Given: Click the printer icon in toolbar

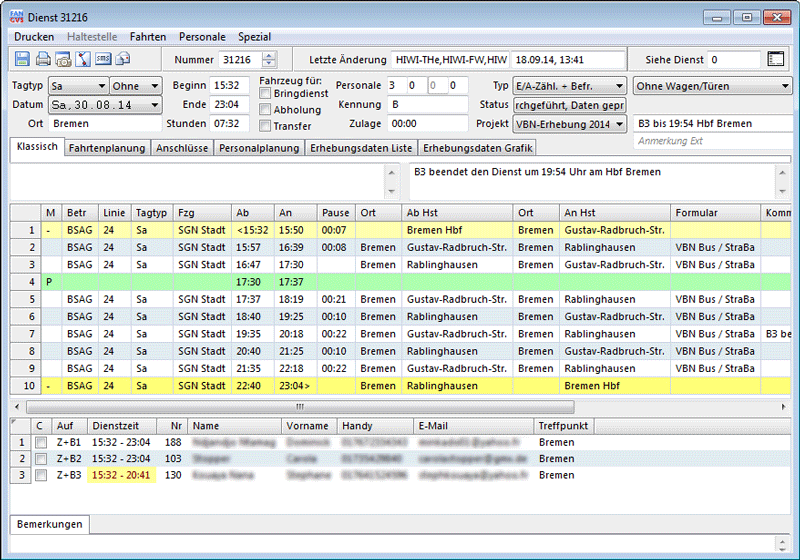Looking at the screenshot, I should click(43, 59).
